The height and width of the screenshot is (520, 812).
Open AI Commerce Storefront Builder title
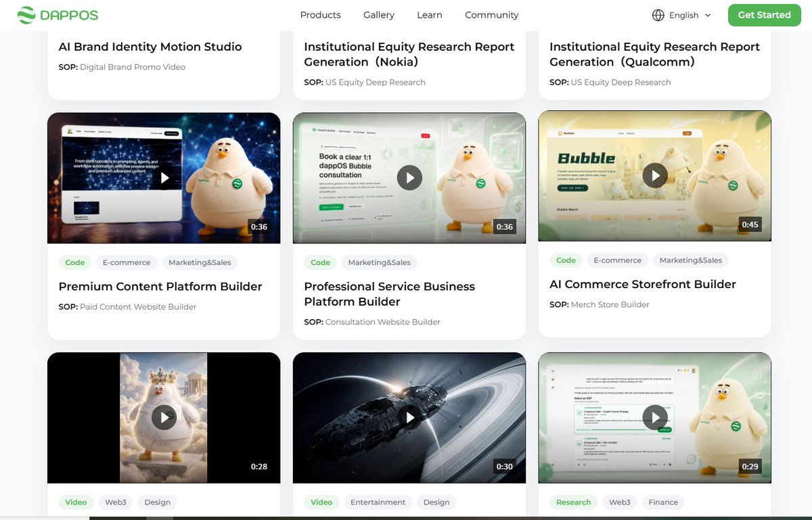[x=643, y=284]
